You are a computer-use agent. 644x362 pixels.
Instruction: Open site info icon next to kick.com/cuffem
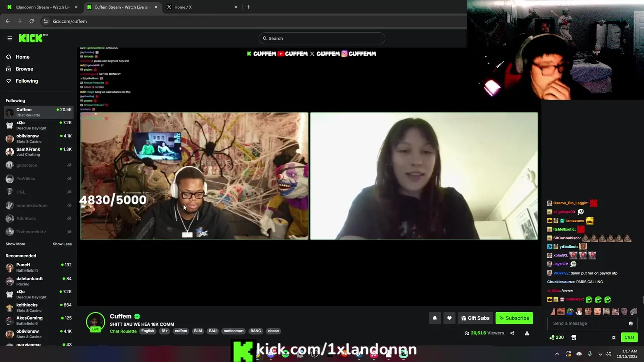click(46, 21)
